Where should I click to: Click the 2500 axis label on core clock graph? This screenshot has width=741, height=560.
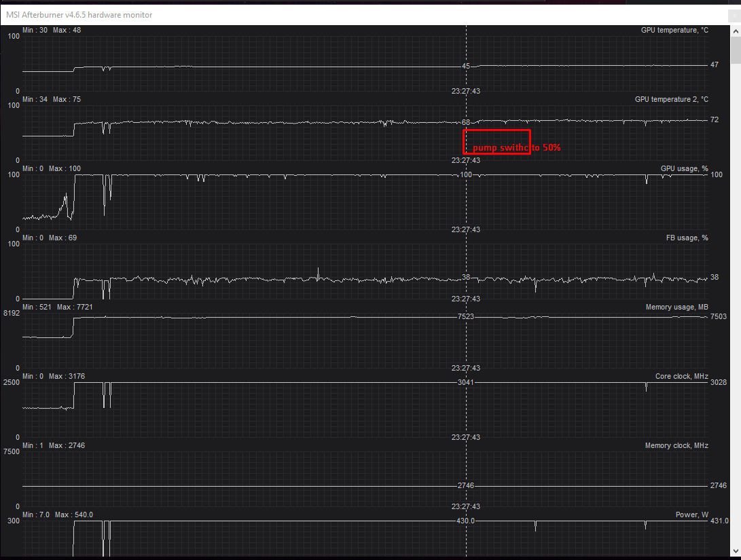pos(12,382)
